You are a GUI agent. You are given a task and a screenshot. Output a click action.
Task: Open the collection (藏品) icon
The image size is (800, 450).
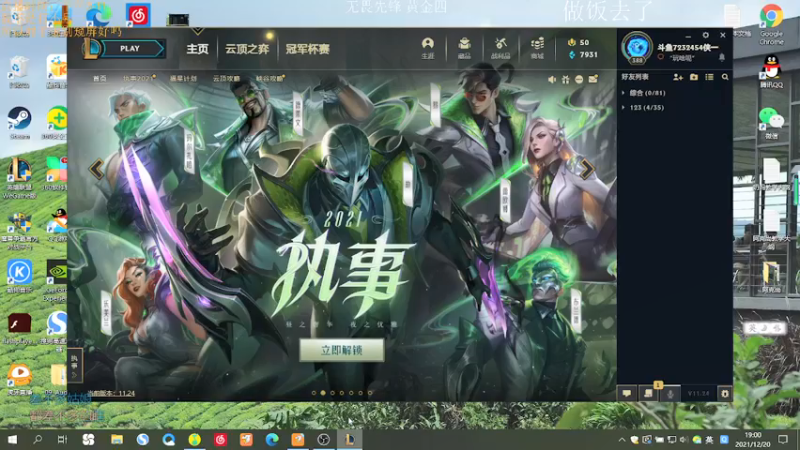[464, 48]
